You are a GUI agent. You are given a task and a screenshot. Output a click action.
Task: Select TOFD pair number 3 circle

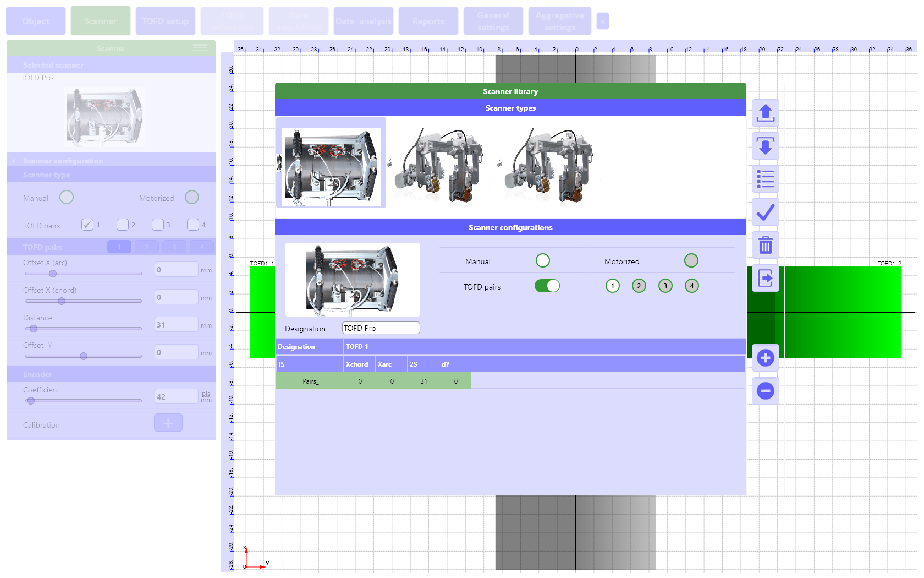pyautogui.click(x=665, y=286)
